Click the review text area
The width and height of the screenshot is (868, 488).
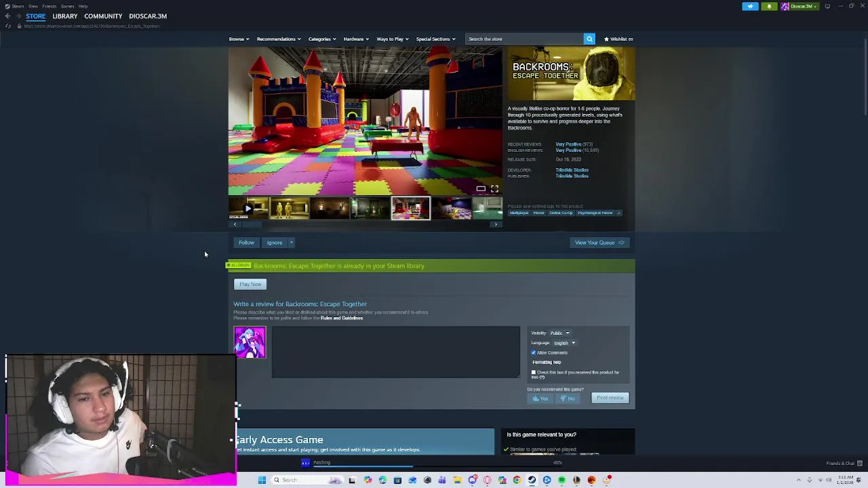[x=396, y=352]
